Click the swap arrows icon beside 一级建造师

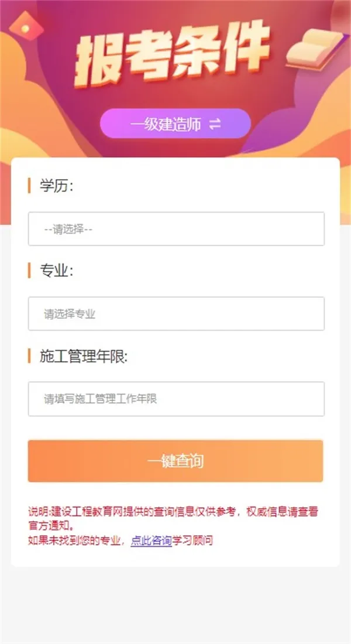click(x=215, y=124)
